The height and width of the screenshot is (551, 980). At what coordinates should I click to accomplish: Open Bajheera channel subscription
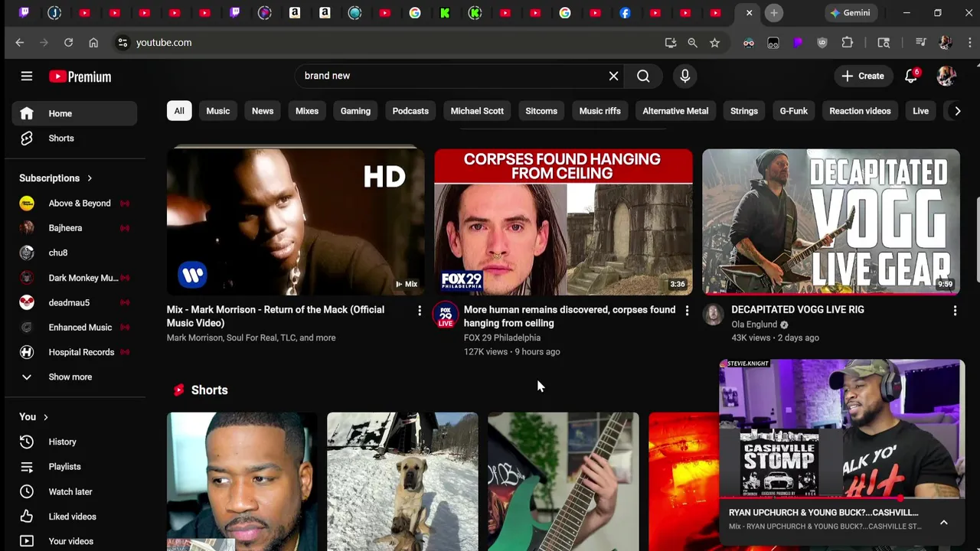click(74, 228)
